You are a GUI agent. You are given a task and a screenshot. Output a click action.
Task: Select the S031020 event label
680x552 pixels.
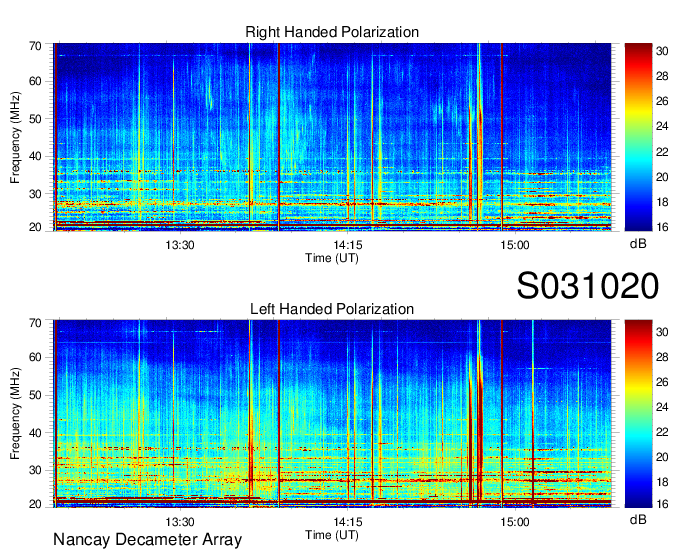588,286
